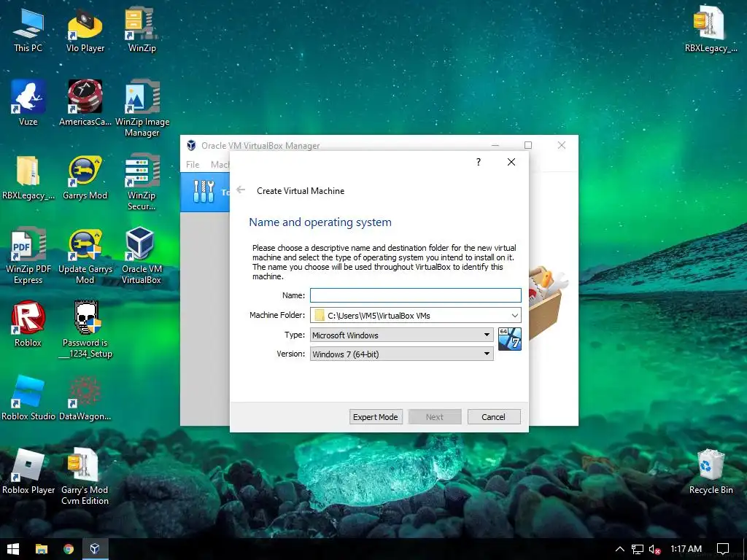Open the Action Center notifications icon
This screenshot has height=560, width=747.
pyautogui.click(x=723, y=549)
